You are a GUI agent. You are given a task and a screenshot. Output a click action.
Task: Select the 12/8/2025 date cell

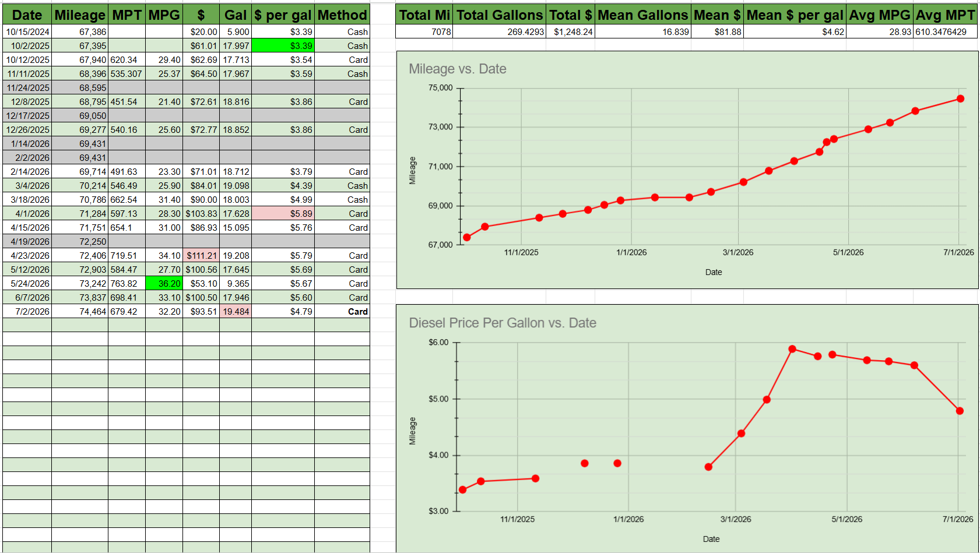click(x=27, y=101)
